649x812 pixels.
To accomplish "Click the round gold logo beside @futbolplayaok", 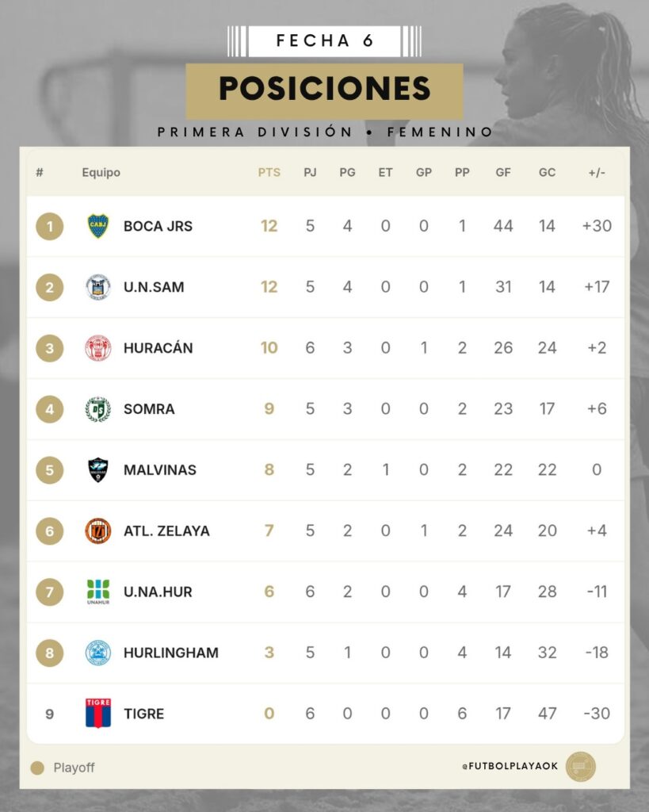I will (580, 767).
